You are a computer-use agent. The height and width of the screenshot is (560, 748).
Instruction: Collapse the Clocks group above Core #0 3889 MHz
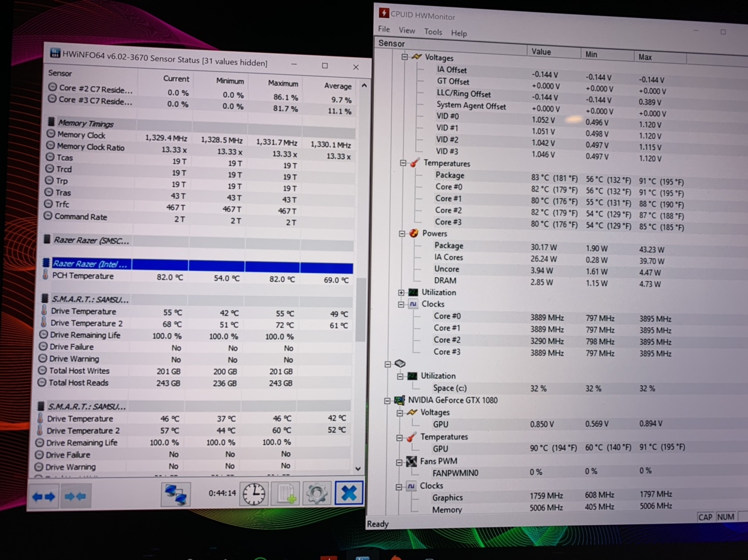(x=401, y=305)
